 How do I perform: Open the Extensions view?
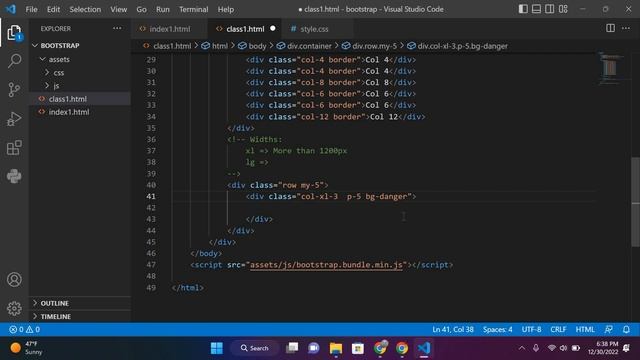pos(14,148)
